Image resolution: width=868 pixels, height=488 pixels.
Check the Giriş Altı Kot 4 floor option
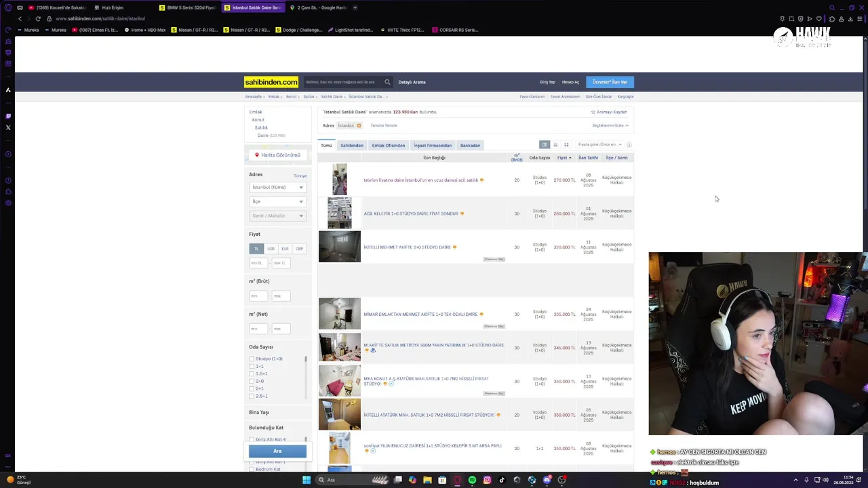click(252, 439)
